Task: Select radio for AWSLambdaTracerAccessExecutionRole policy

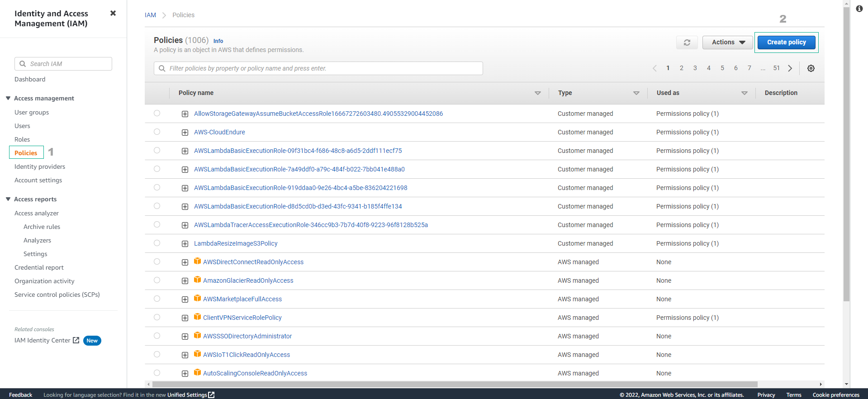Action: tap(157, 224)
